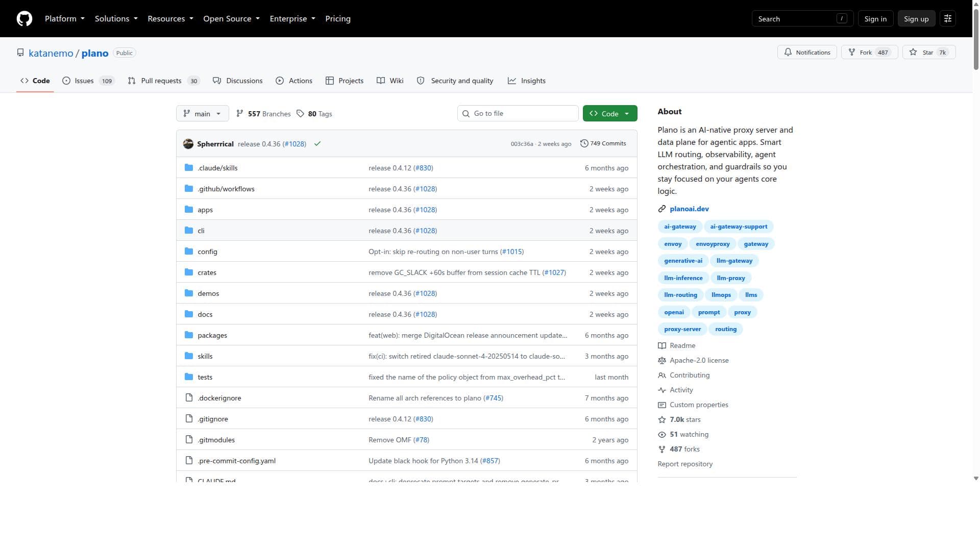Click the folder icon beside crates

189,272
